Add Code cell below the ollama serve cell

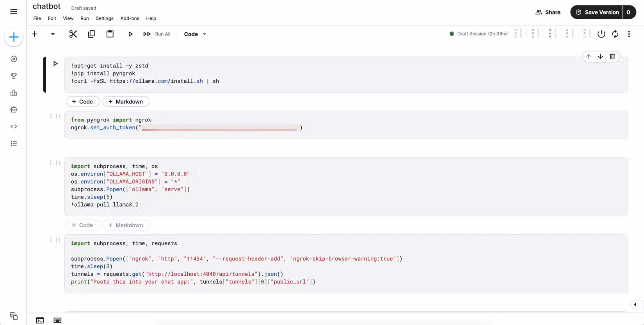click(82, 225)
